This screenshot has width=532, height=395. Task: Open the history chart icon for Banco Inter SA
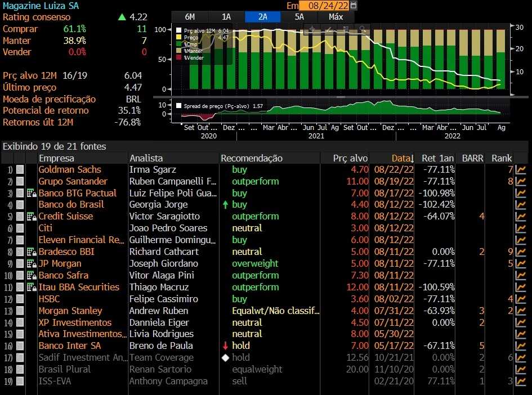[520, 346]
